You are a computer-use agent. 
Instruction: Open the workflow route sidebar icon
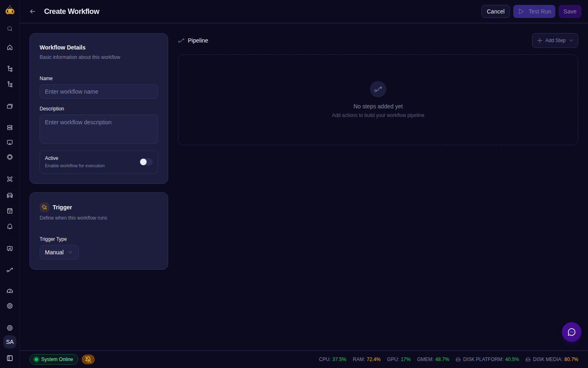click(x=10, y=270)
